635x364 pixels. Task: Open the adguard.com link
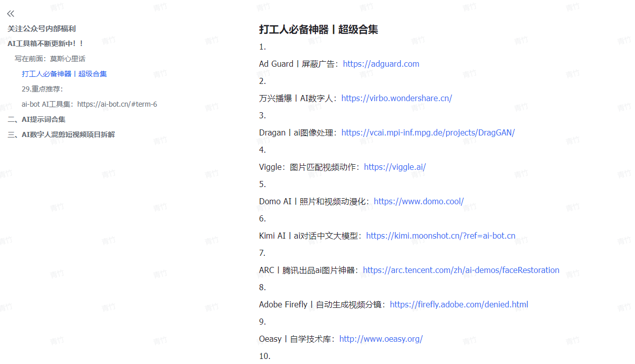(x=381, y=64)
